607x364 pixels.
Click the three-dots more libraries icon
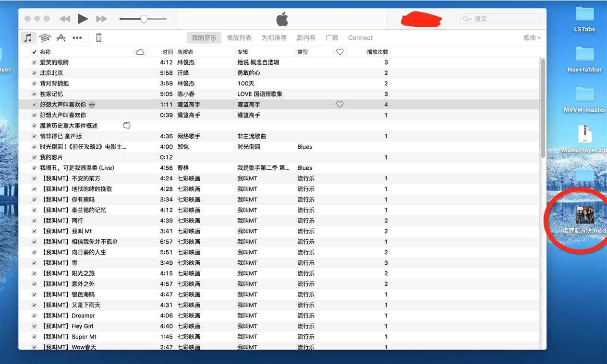pyautogui.click(x=77, y=38)
